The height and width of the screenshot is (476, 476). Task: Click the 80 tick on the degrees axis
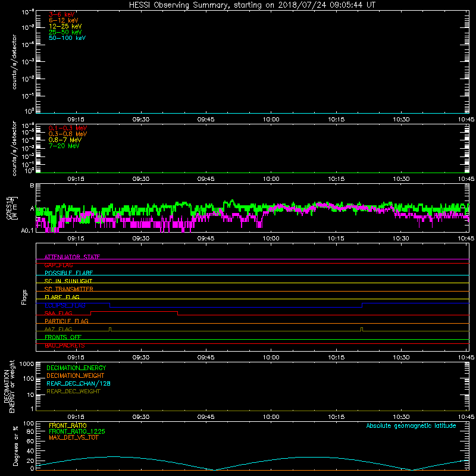click(x=30, y=431)
